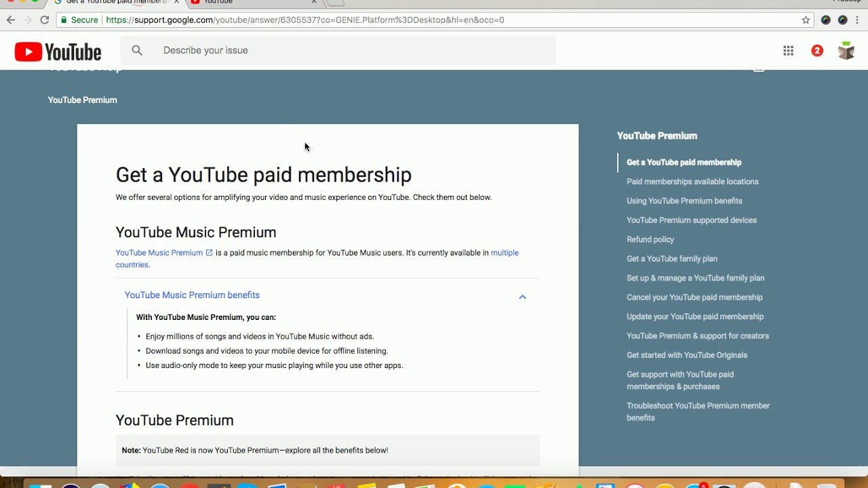Focus the 'Describe your issue' search field

pyautogui.click(x=338, y=50)
